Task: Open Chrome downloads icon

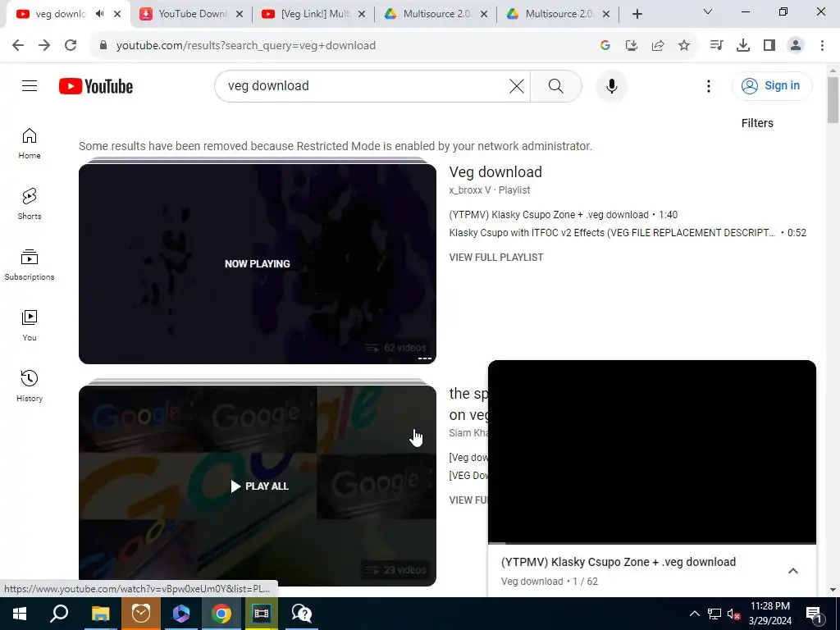Action: (x=743, y=46)
